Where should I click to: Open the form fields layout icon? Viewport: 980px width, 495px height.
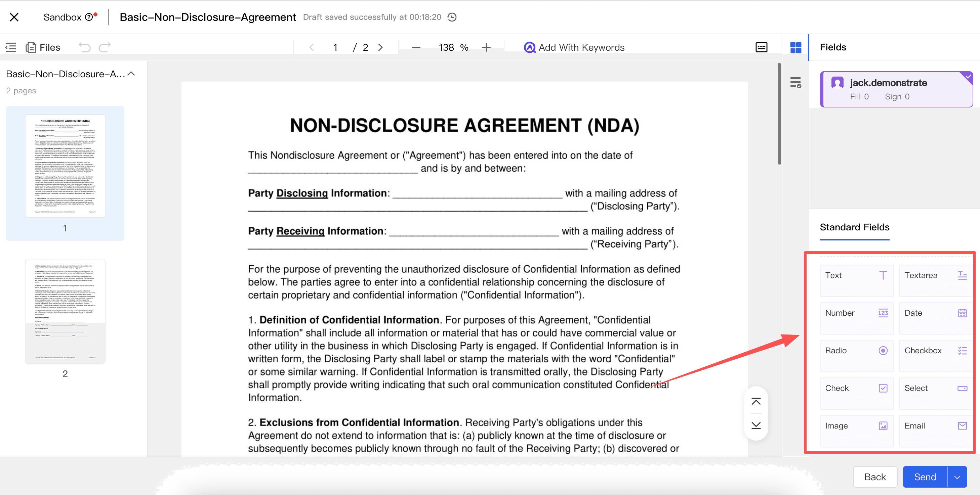[x=761, y=47]
